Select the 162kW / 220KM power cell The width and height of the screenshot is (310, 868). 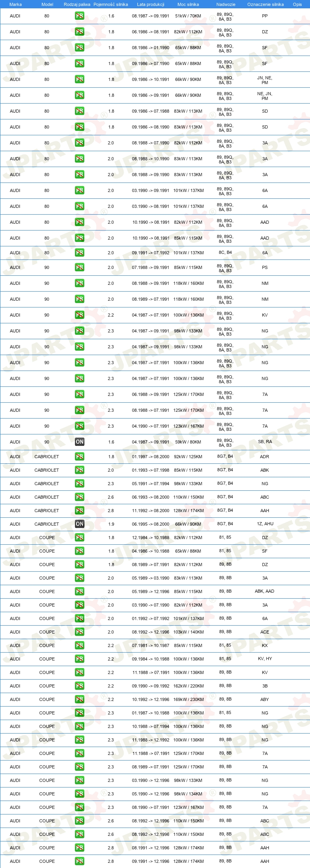[189, 686]
